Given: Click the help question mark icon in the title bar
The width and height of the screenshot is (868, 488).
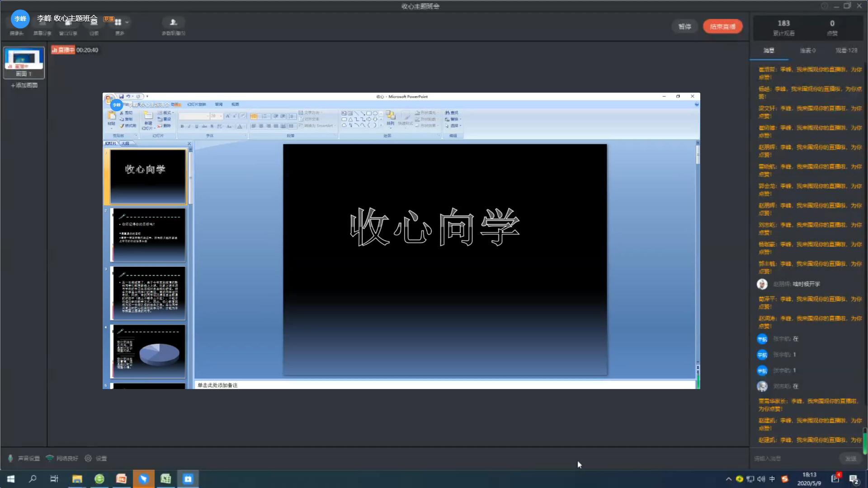Looking at the screenshot, I should coord(824,6).
